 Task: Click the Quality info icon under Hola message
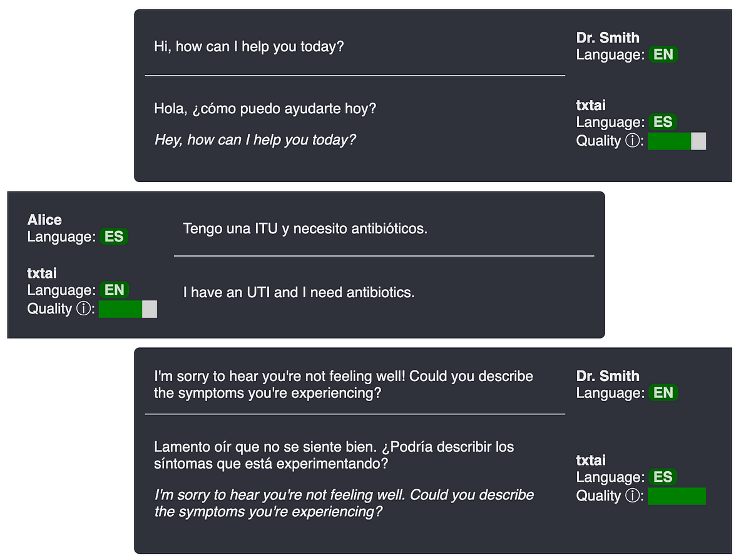pos(633,141)
